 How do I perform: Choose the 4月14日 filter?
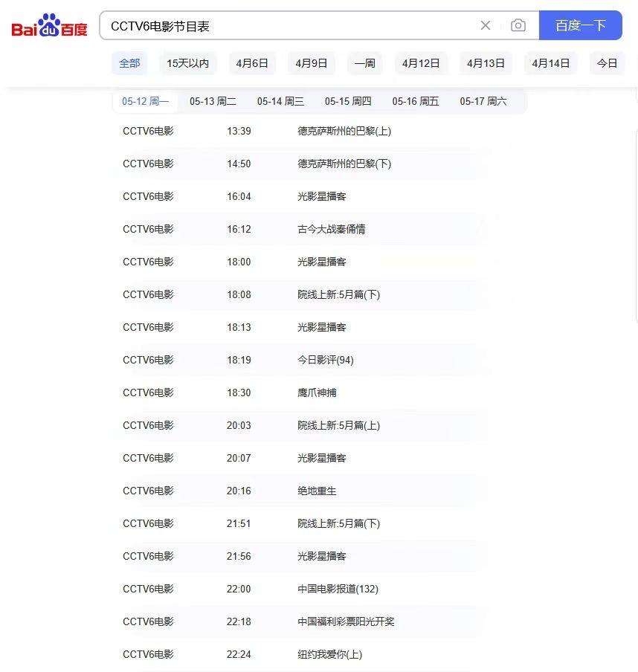pyautogui.click(x=551, y=63)
